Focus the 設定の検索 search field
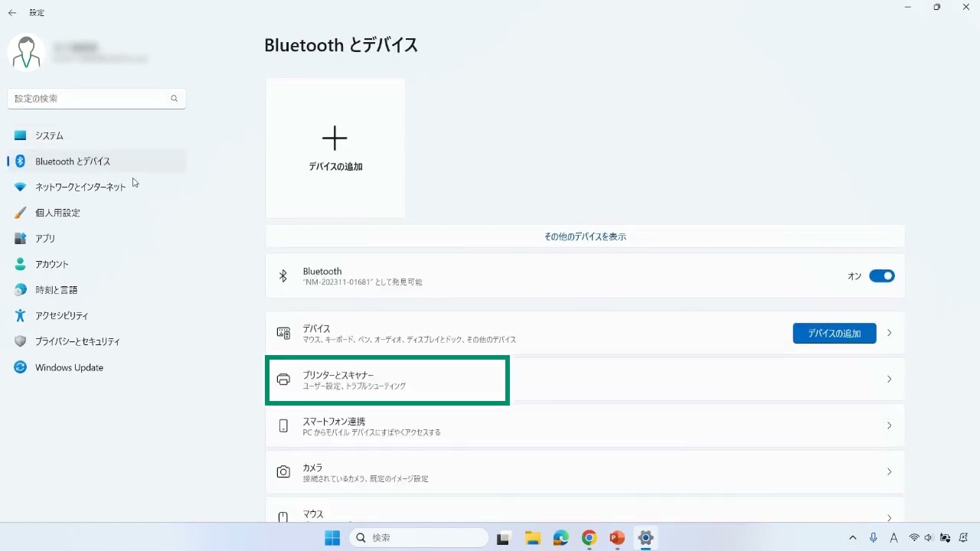The image size is (980, 551). [x=96, y=99]
